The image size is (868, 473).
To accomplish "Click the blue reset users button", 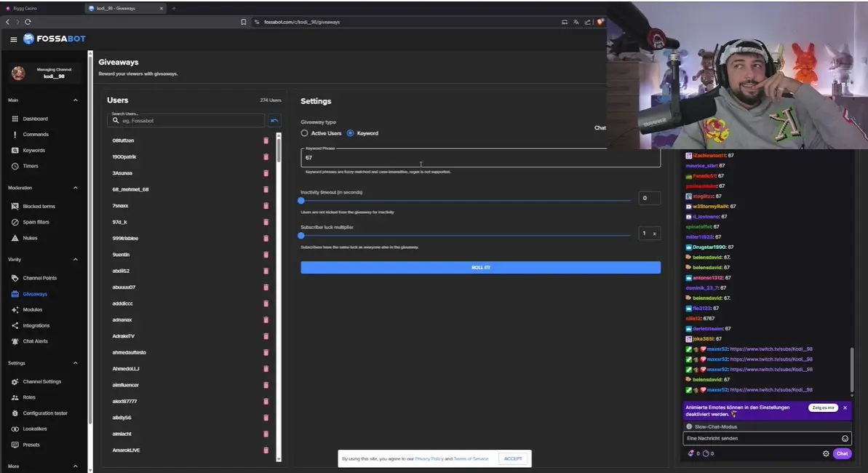I will 274,120.
